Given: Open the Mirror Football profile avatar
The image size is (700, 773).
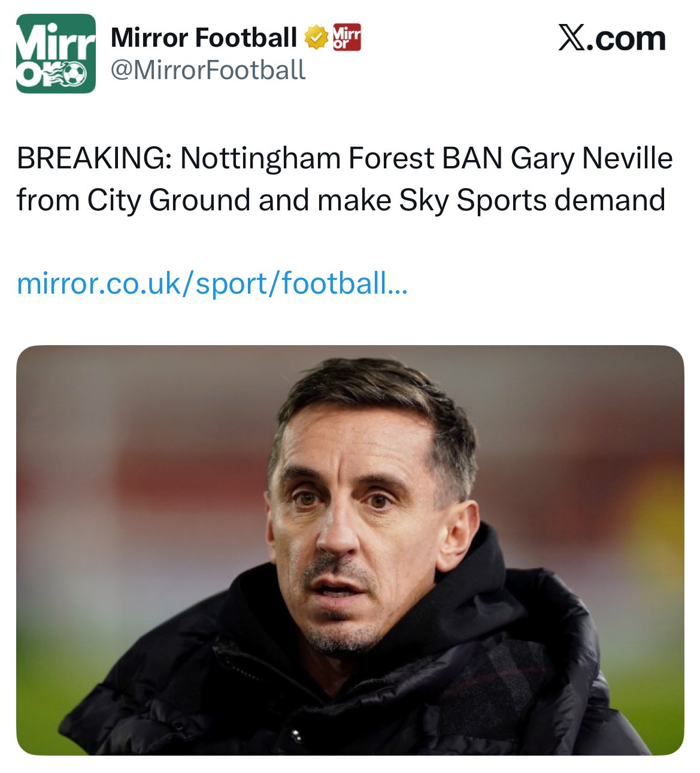Looking at the screenshot, I should 56,54.
